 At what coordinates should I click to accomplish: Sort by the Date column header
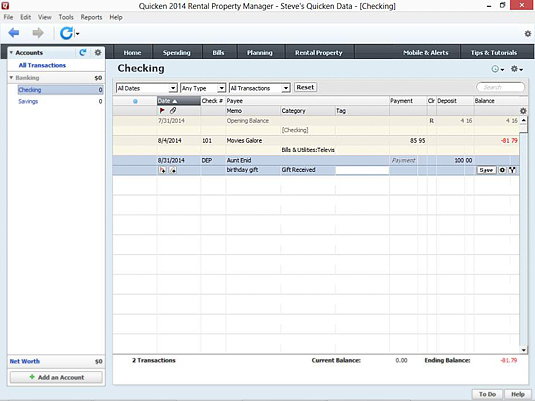click(178, 101)
